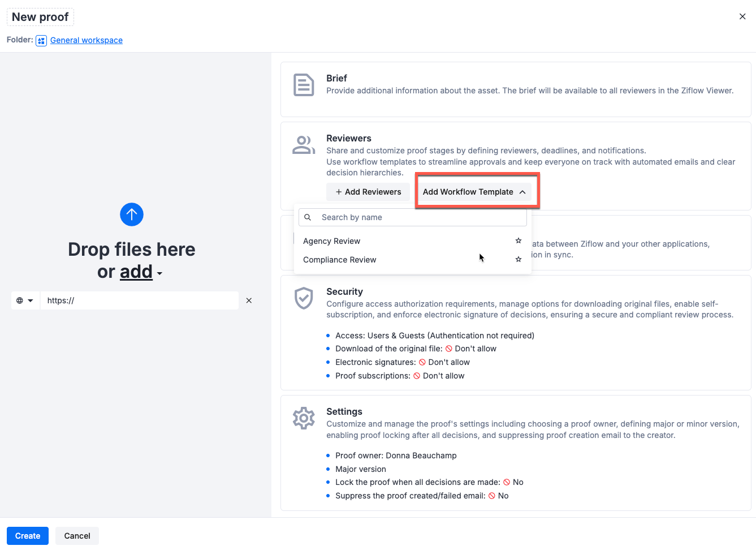Click the search magnifier icon

point(308,217)
